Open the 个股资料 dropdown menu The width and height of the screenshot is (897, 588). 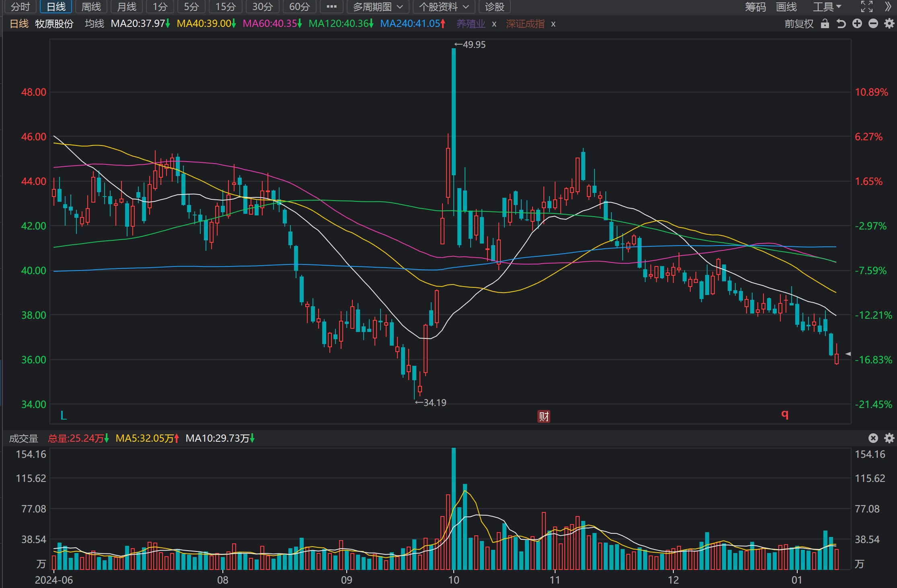444,7
